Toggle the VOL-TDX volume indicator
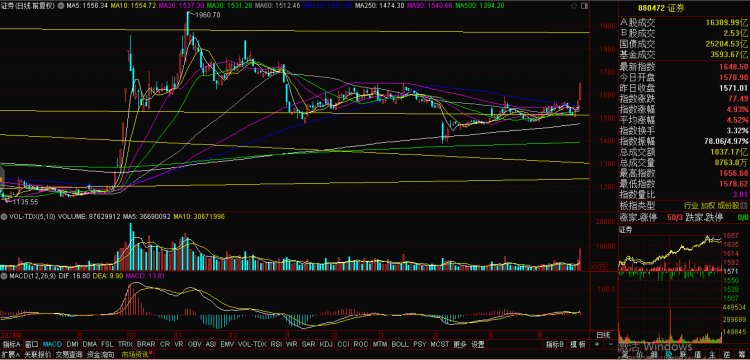The image size is (750, 360). click(x=251, y=344)
